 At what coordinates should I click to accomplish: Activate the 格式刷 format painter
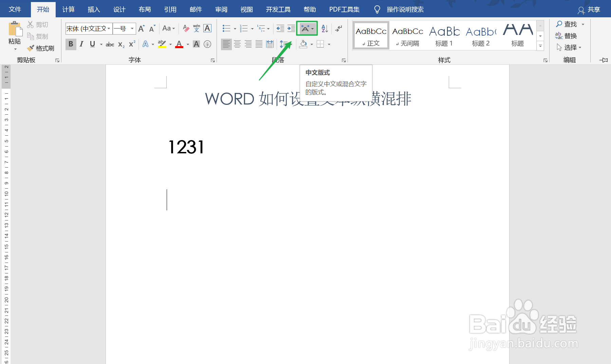click(41, 48)
